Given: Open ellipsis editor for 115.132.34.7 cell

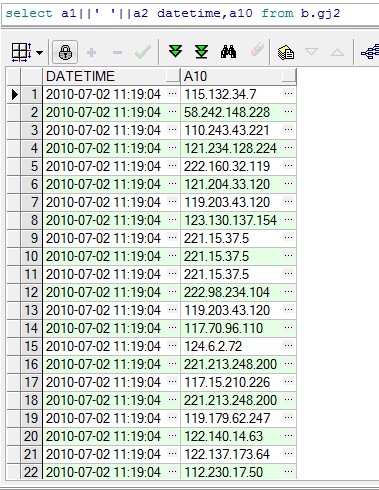Looking at the screenshot, I should pos(289,93).
